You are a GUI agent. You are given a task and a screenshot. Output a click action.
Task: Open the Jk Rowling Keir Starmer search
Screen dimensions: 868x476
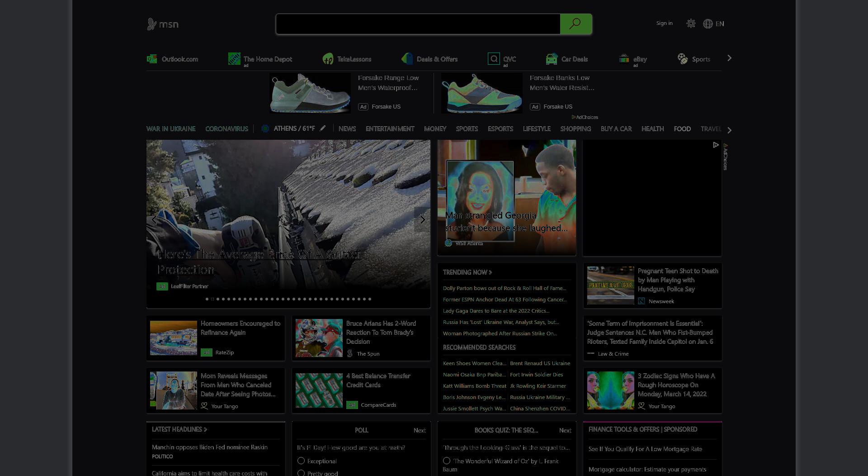click(538, 386)
